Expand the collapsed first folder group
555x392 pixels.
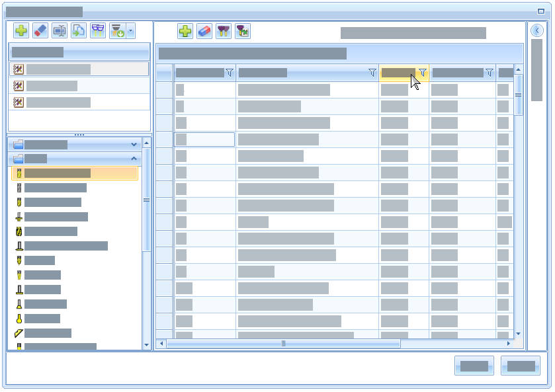[x=134, y=144]
